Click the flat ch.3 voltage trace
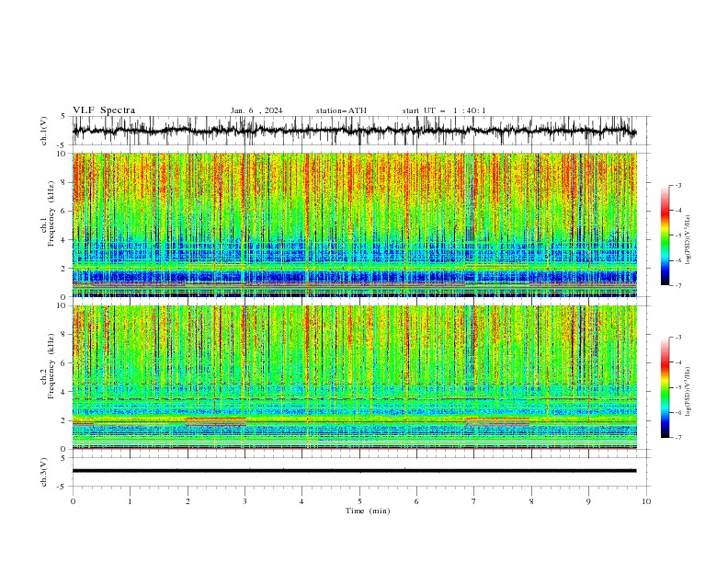 coord(354,471)
